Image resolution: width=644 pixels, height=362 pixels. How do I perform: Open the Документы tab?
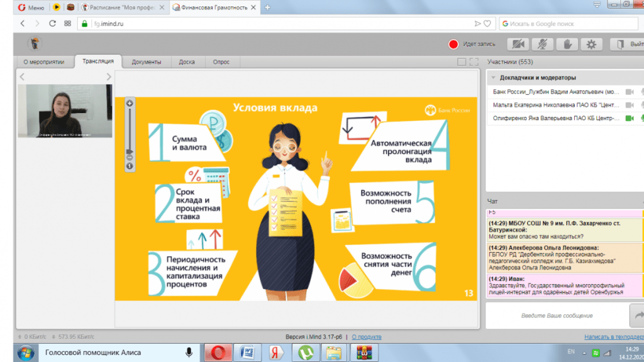click(146, 62)
